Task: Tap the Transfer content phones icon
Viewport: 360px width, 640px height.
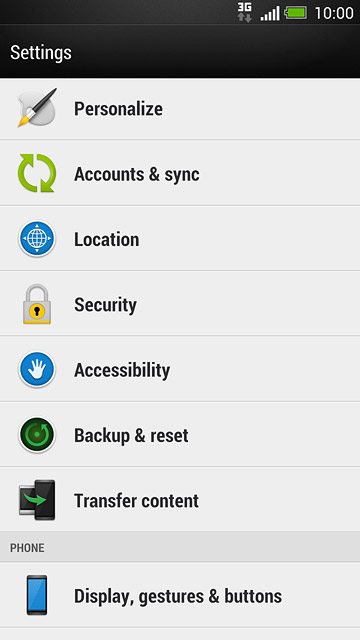Action: pyautogui.click(x=37, y=500)
